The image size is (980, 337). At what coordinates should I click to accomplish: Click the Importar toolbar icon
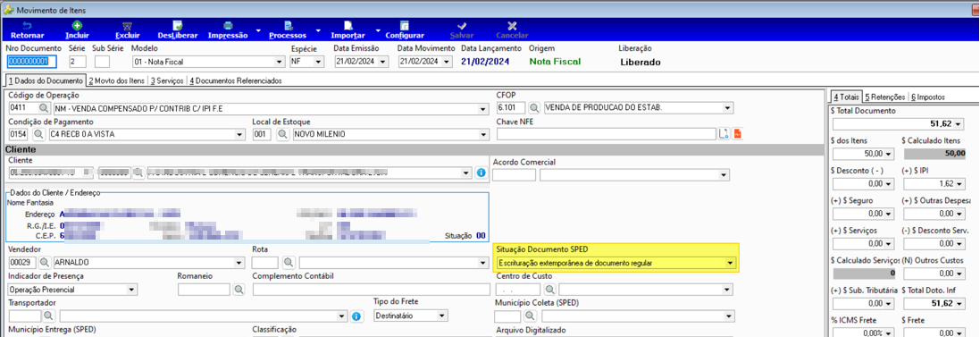pos(348,26)
